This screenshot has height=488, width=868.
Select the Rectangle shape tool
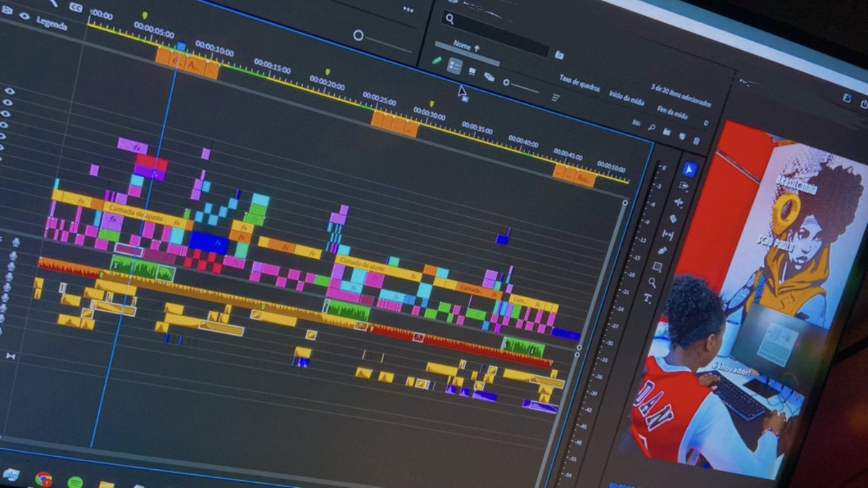pyautogui.click(x=658, y=267)
